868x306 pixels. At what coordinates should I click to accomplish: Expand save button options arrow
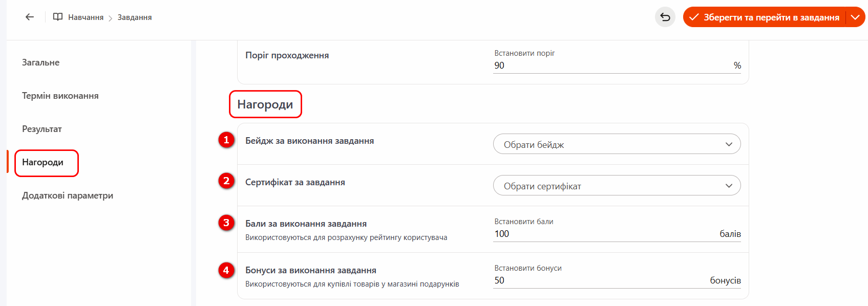(x=855, y=17)
